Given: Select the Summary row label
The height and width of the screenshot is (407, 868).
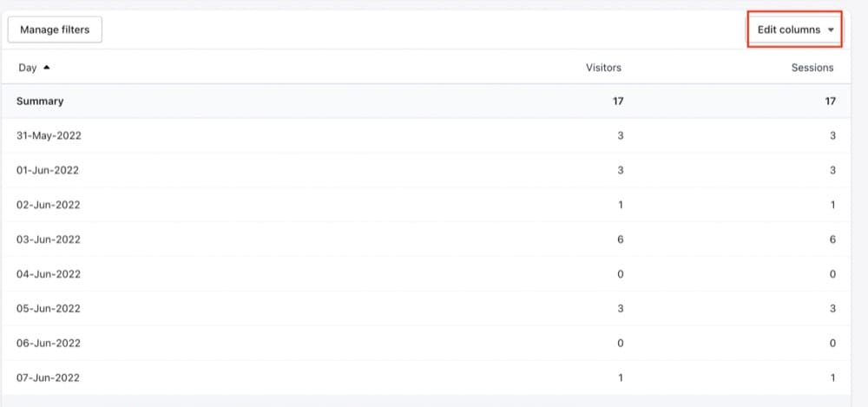Looking at the screenshot, I should coord(40,101).
